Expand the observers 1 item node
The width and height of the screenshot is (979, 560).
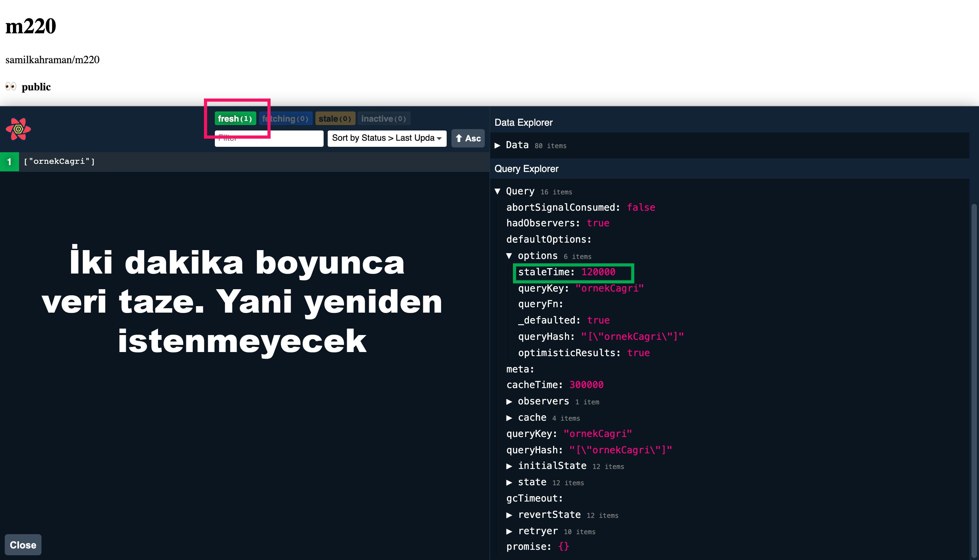pyautogui.click(x=553, y=401)
